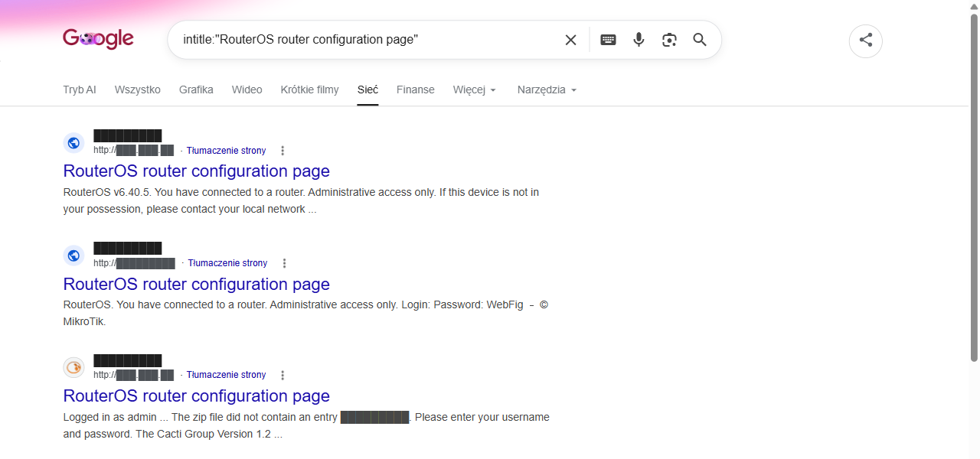Switch to Tryb AI tab
The image size is (980, 459).
[x=80, y=90]
